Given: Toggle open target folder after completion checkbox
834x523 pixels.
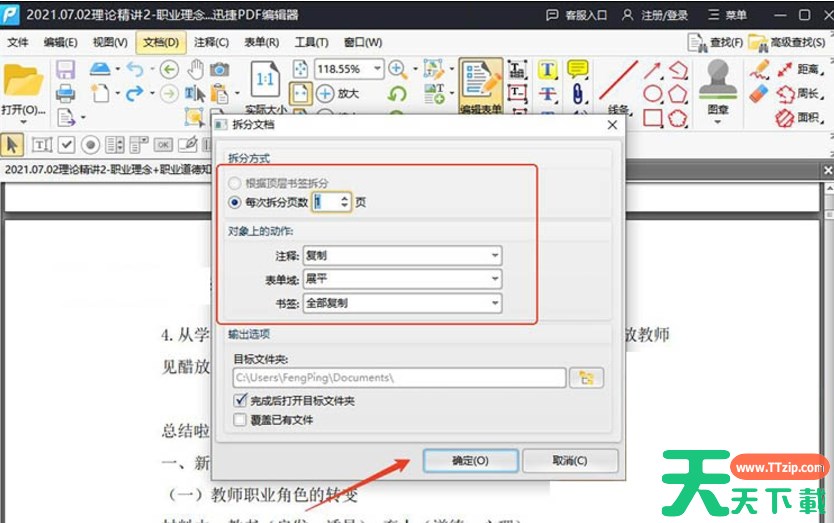Looking at the screenshot, I should pyautogui.click(x=240, y=400).
